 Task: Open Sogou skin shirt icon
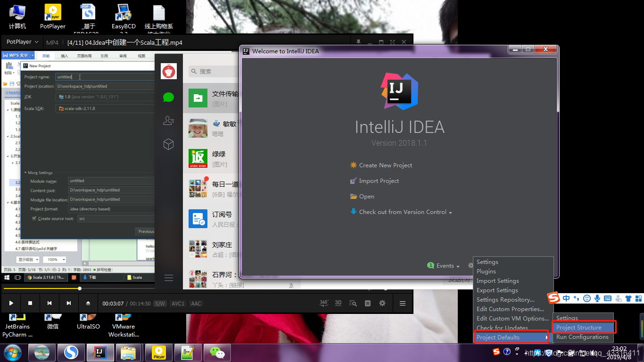pyautogui.click(x=628, y=298)
